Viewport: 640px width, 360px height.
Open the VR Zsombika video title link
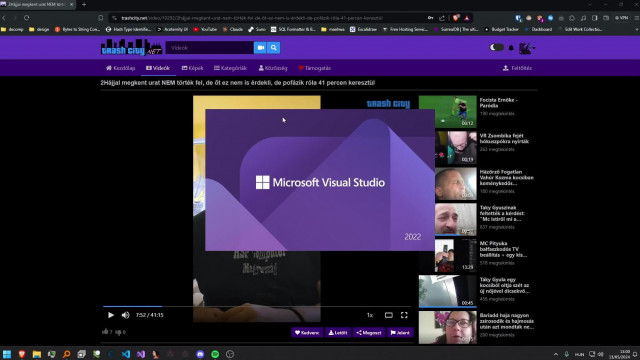(504, 138)
